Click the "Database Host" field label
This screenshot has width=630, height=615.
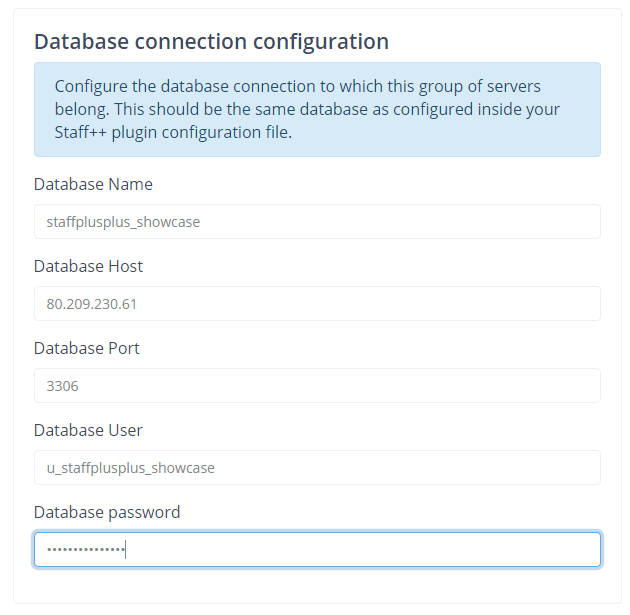(x=88, y=266)
